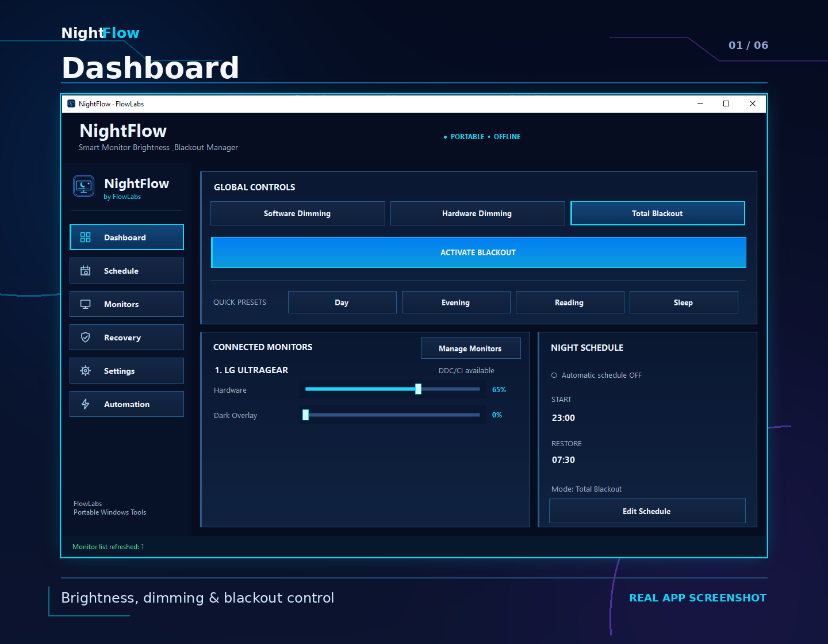Click the 'Mode: Total Blackout' schedule text
828x644 pixels.
pyautogui.click(x=586, y=489)
